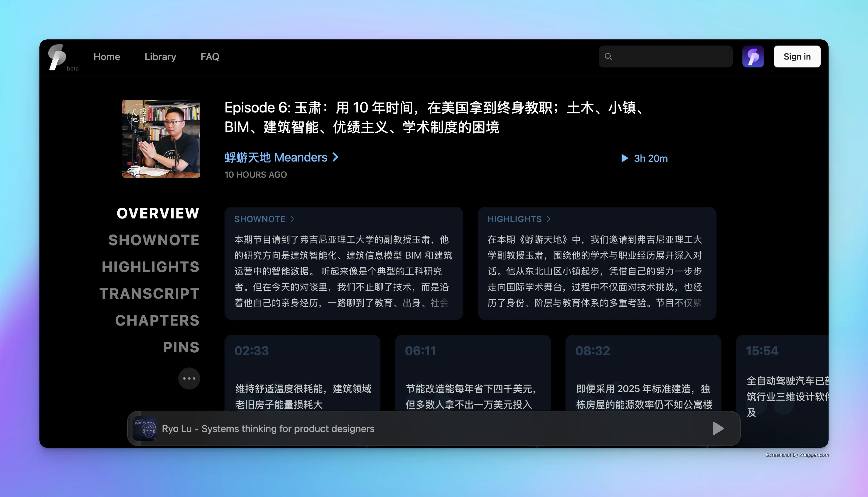
Task: Click Ryo Lu episode thumbnail in player
Action: (145, 428)
